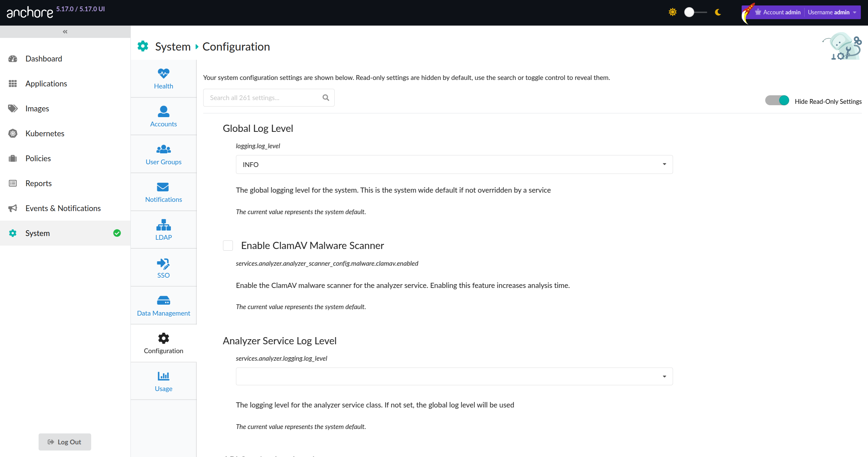The width and height of the screenshot is (868, 457).
Task: Expand the Username admin menu
Action: click(x=832, y=12)
